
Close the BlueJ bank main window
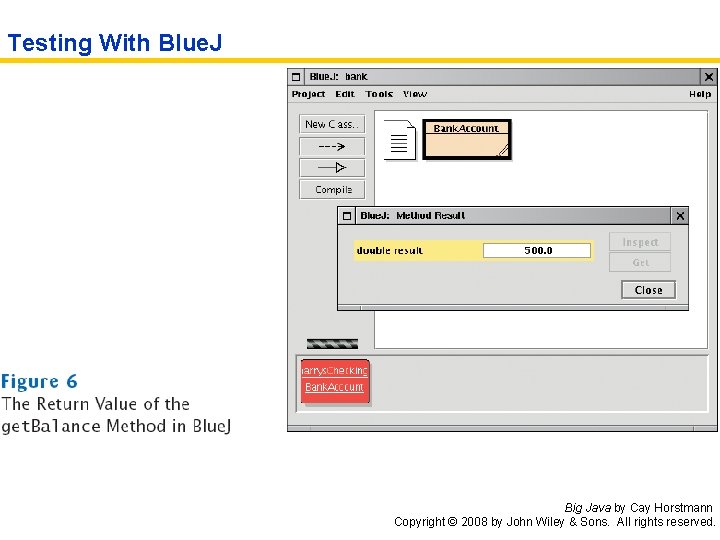point(709,77)
